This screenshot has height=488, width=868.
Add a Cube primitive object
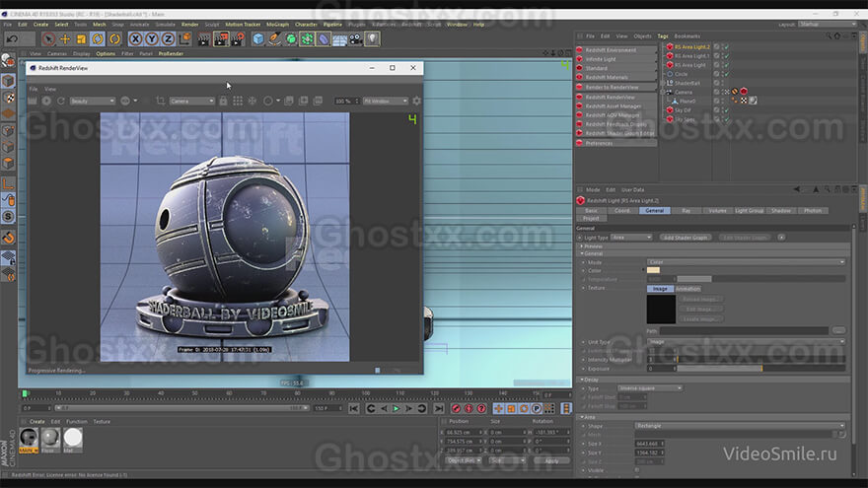258,38
